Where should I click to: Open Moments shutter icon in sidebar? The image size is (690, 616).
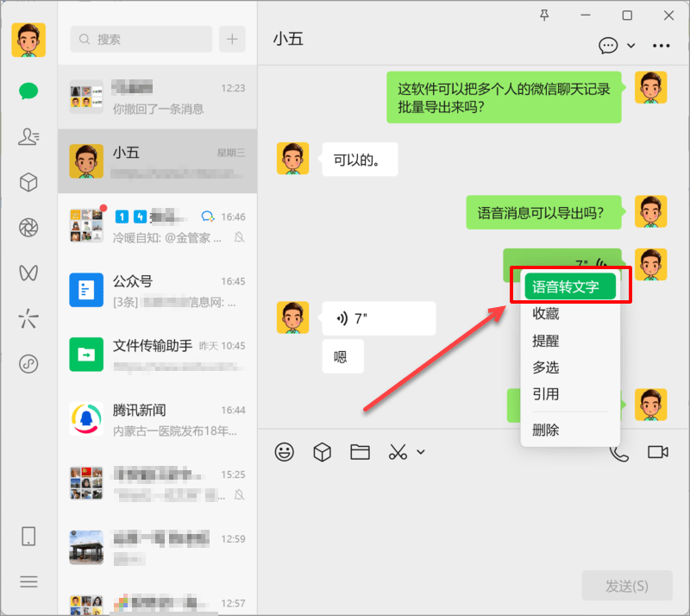tap(28, 228)
